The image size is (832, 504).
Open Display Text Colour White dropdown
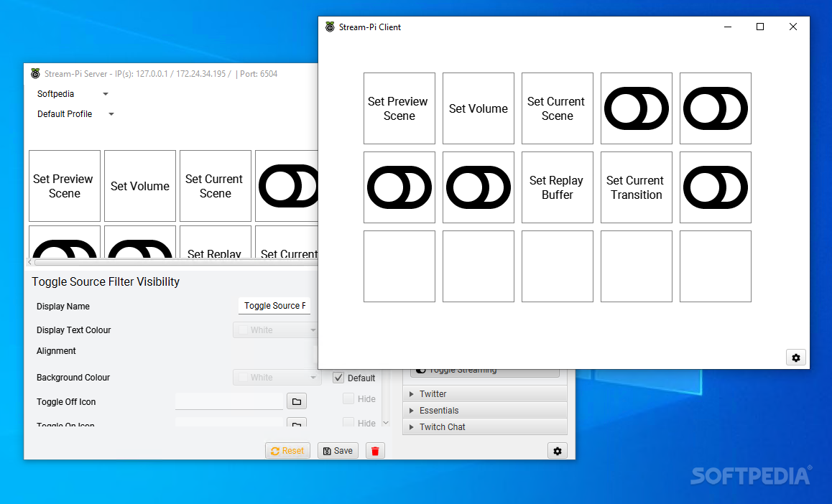coord(275,330)
